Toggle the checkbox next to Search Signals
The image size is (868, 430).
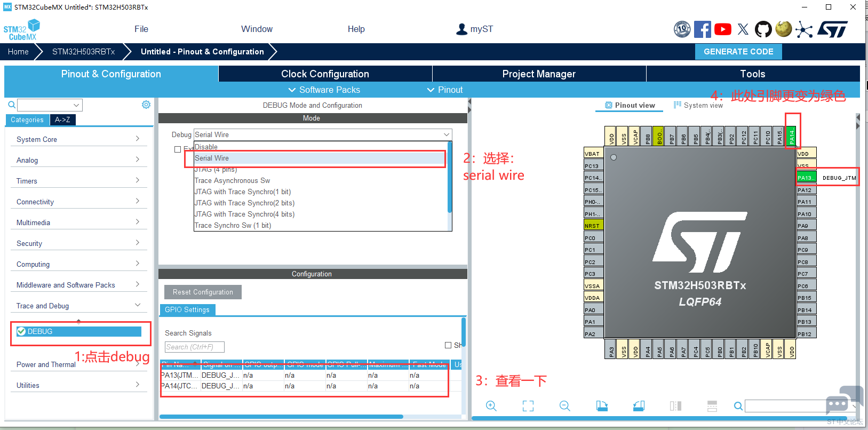coord(448,345)
